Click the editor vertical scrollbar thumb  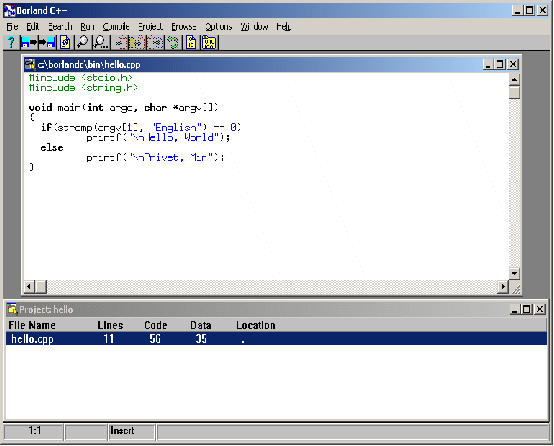click(514, 93)
